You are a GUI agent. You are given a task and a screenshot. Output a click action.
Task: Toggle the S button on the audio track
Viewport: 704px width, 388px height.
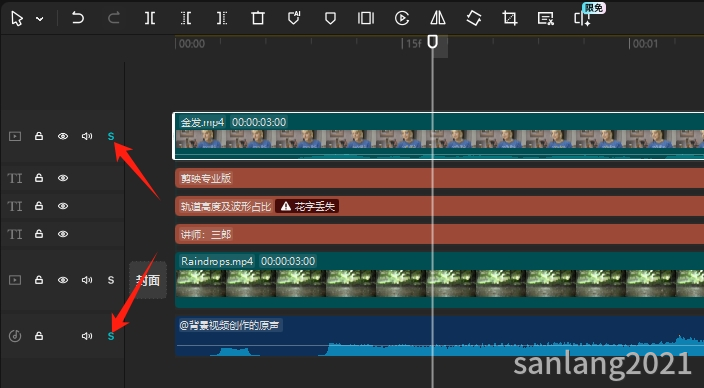click(x=111, y=336)
